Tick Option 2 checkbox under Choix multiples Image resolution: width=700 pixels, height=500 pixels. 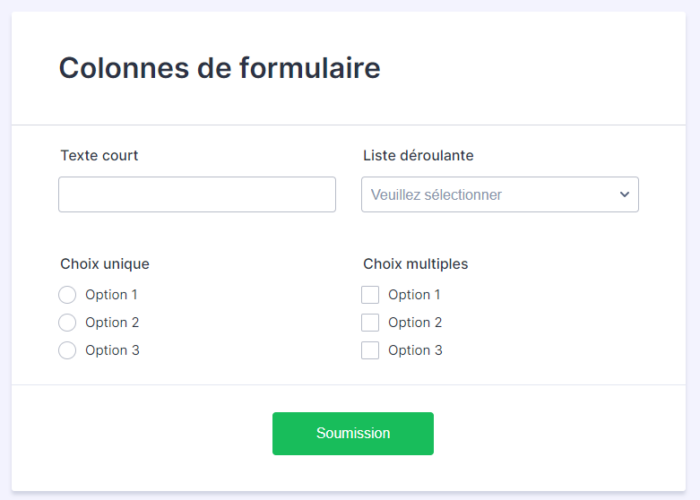click(x=370, y=323)
